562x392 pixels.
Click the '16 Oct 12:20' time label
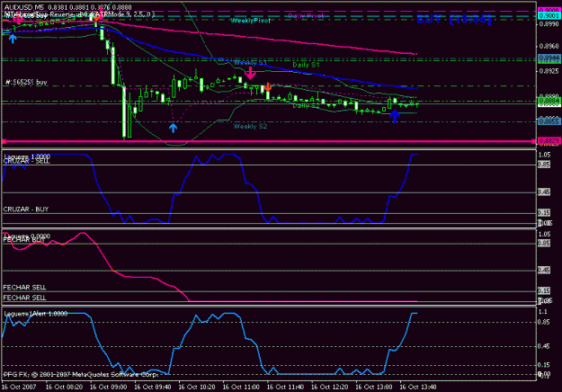pos(330,387)
